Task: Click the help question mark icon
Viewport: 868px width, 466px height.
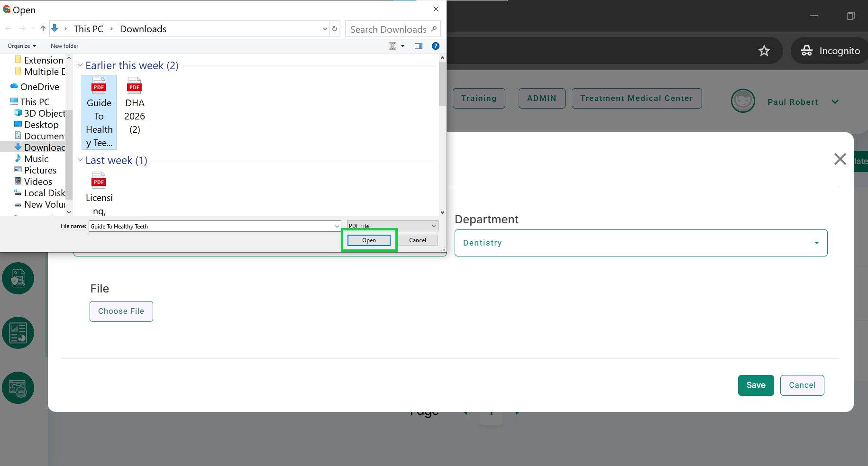Action: (x=435, y=46)
